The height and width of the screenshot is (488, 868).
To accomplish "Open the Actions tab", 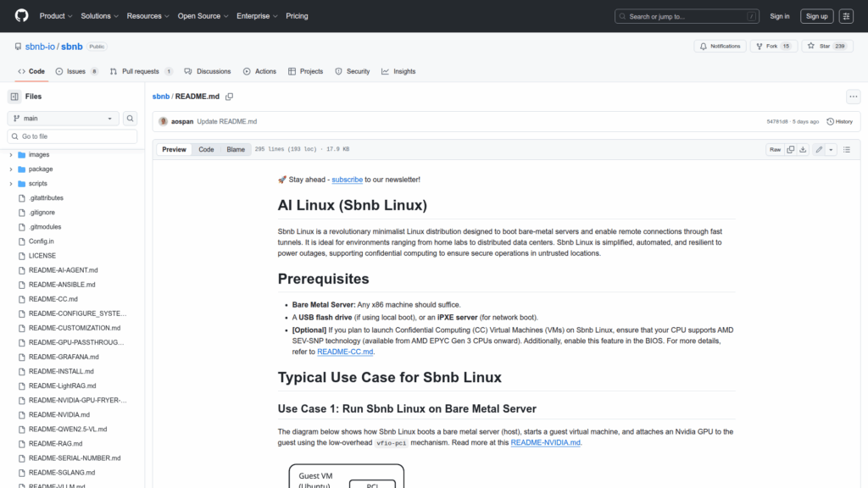I will pyautogui.click(x=259, y=71).
